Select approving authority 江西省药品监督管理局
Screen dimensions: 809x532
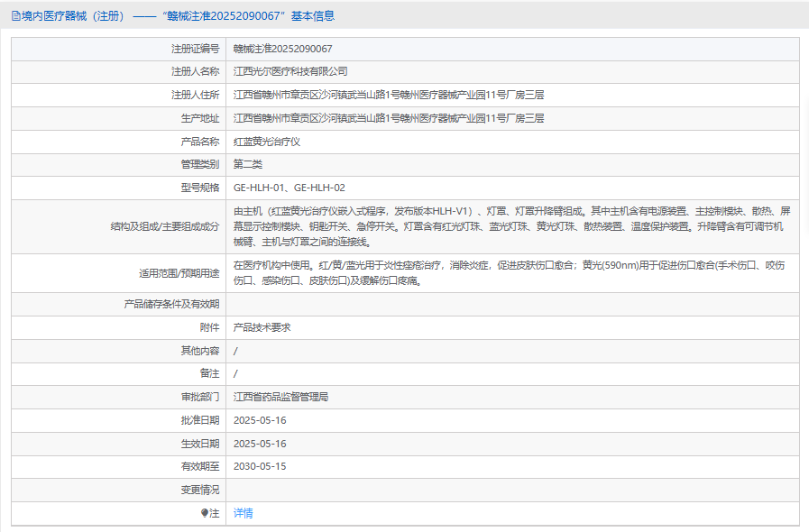coord(280,397)
